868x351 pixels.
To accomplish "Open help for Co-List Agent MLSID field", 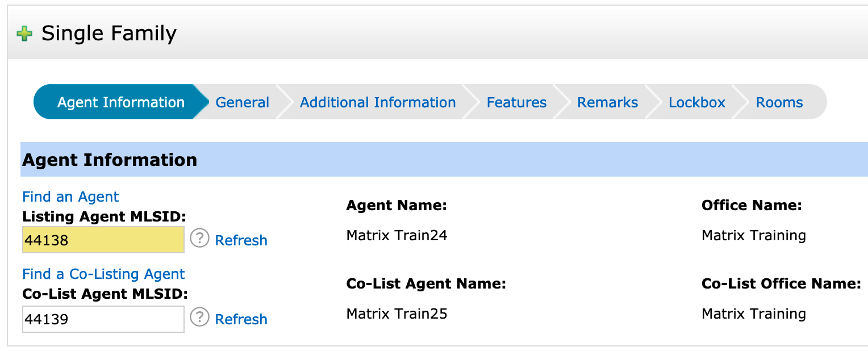I will [x=199, y=319].
